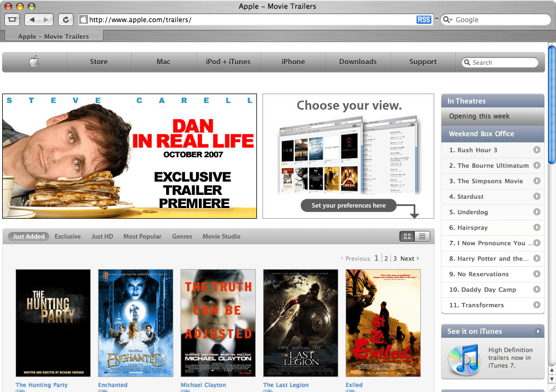Select the Movie Studio filter tab

click(x=222, y=236)
